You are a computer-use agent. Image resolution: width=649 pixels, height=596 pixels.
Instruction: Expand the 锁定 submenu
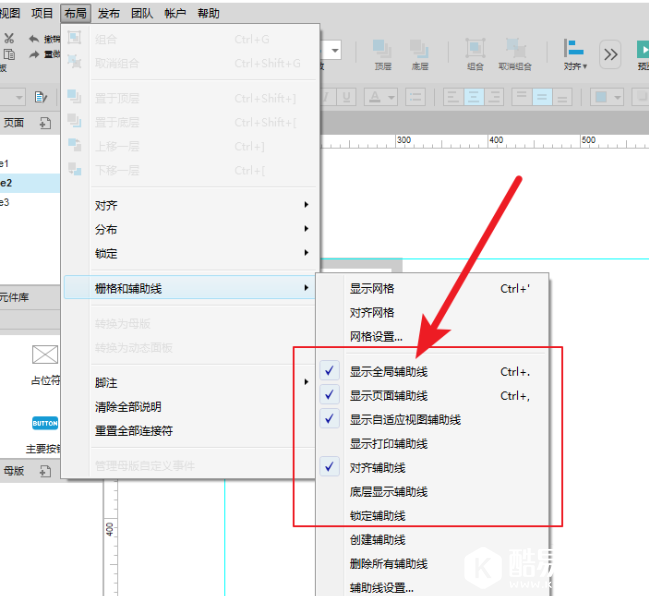click(x=190, y=253)
